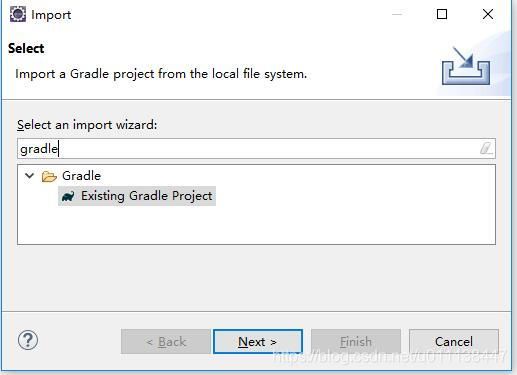The image size is (517, 375).
Task: Click the Import title text
Action: 51,15
